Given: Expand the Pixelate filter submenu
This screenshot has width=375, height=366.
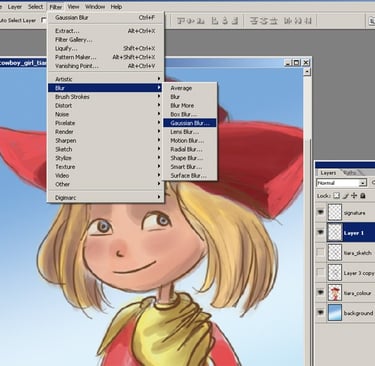Looking at the screenshot, I should [x=105, y=123].
